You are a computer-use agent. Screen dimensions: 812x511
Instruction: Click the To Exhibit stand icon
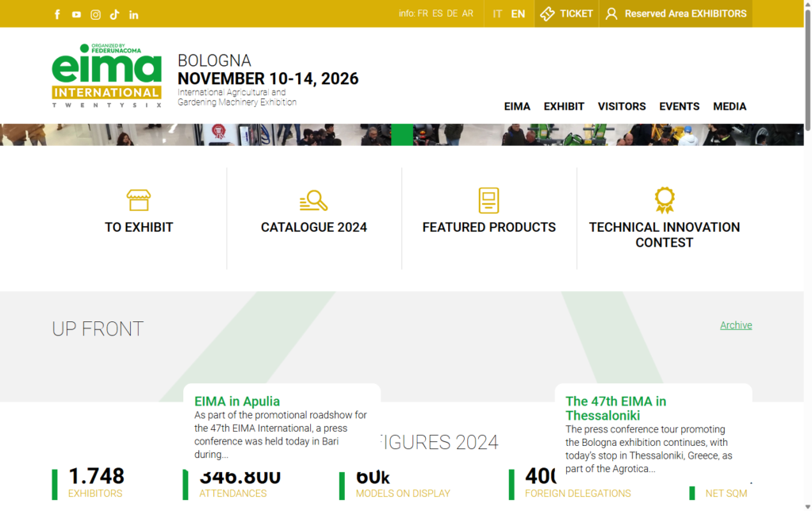pyautogui.click(x=139, y=200)
